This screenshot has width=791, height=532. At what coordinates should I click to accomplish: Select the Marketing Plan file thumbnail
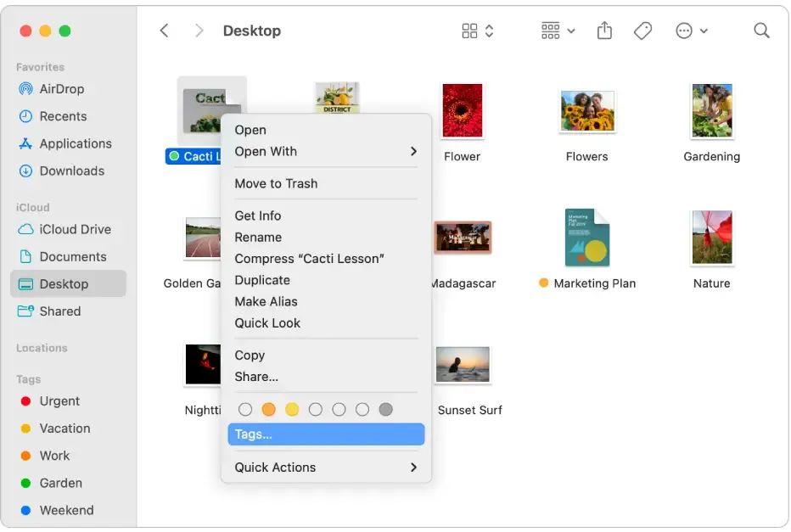point(586,238)
